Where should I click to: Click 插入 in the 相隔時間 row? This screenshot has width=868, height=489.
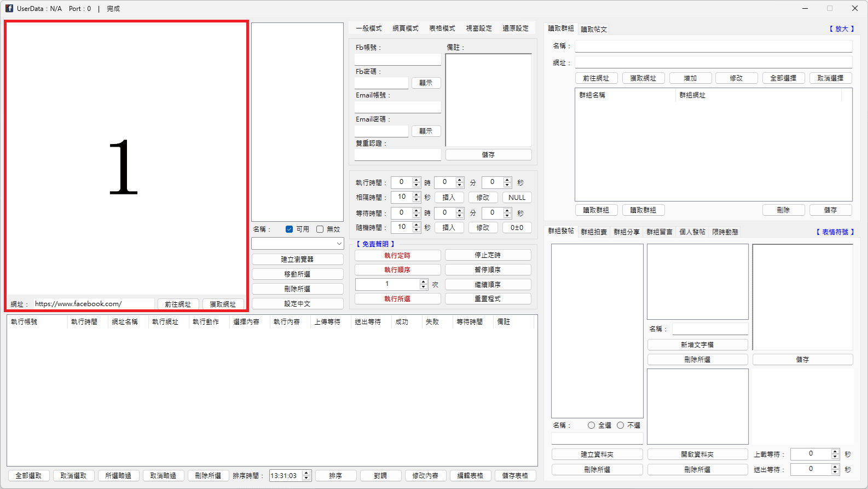click(x=449, y=198)
